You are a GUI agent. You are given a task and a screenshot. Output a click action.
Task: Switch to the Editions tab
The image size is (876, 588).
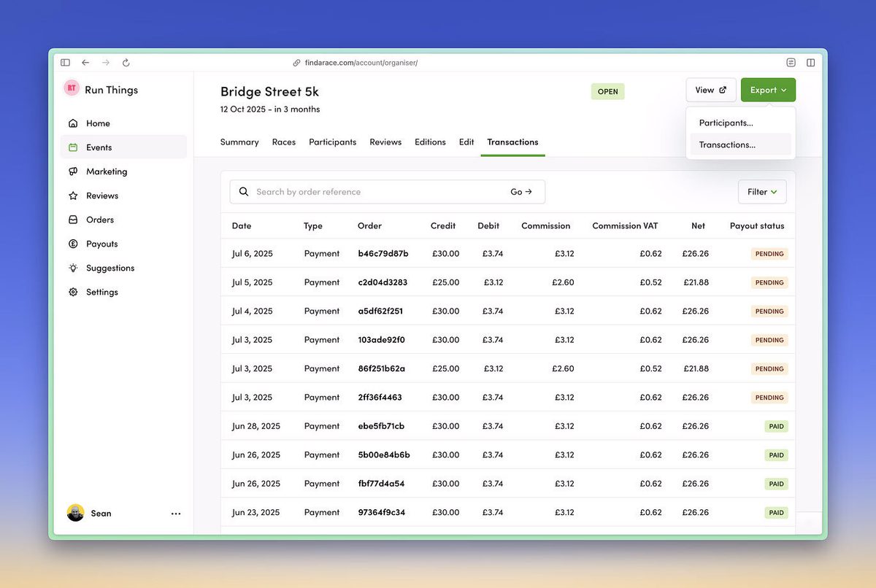(x=430, y=142)
